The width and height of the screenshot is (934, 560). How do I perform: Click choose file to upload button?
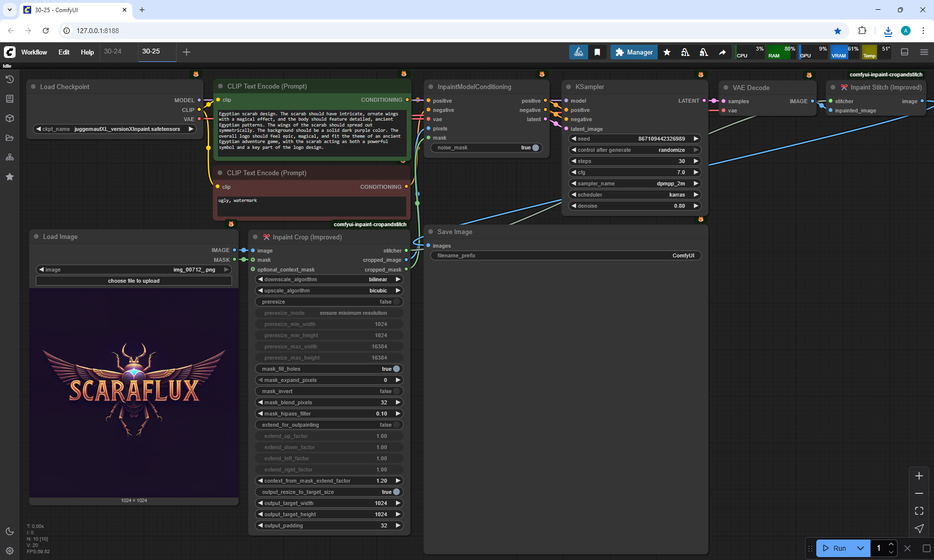pos(134,281)
